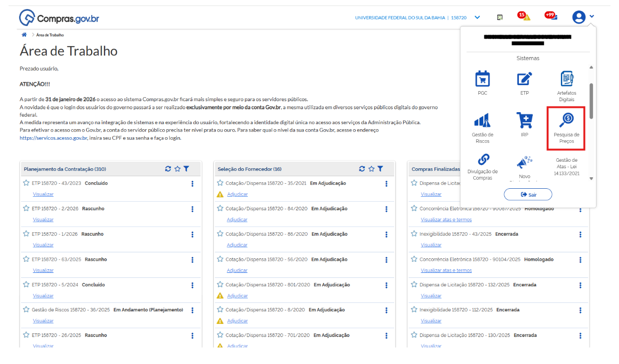Screen dimensions: 619x364
Task: Open the servicos.acesso.gov.br link
Action: pyautogui.click(x=54, y=138)
